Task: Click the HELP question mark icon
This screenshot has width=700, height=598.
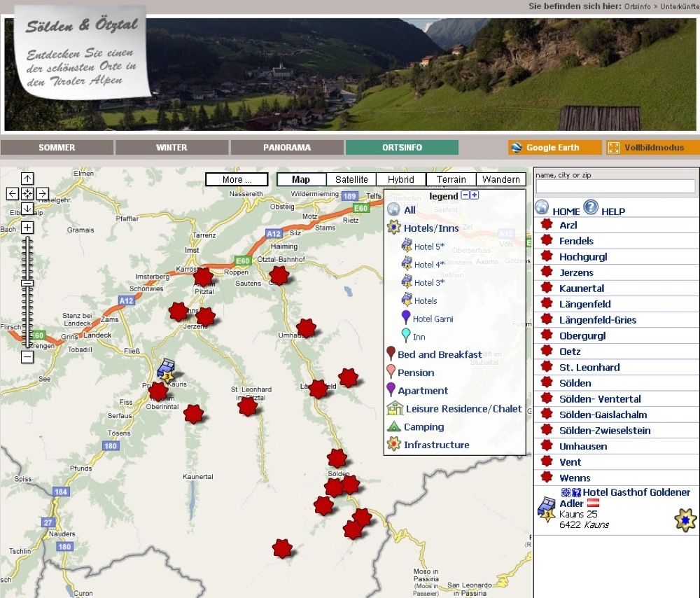Action: click(591, 207)
